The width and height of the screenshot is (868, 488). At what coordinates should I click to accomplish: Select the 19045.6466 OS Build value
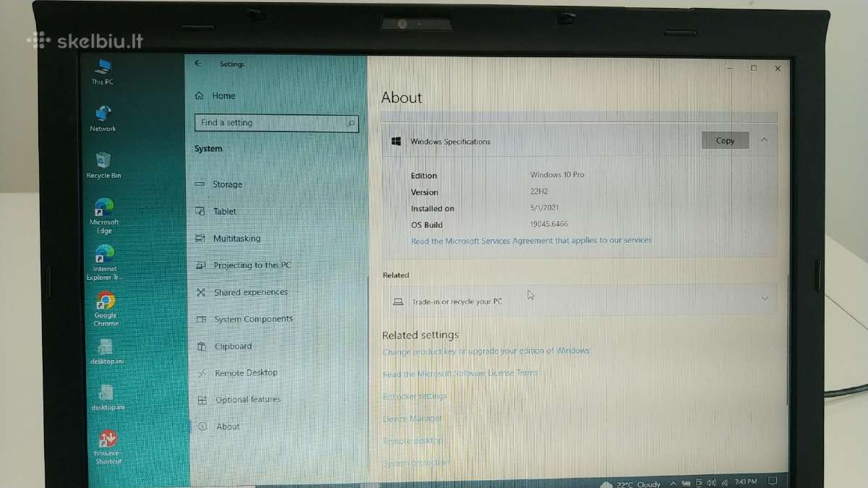[549, 224]
